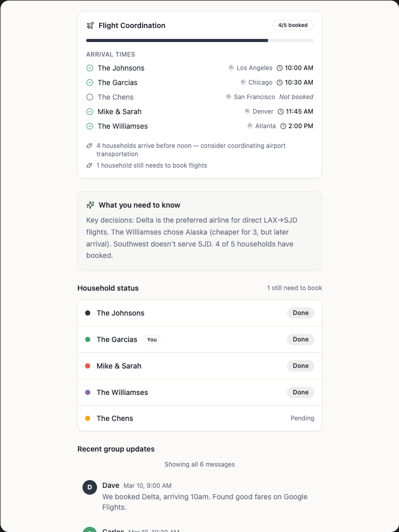Click the flight booking progress bar
Viewport: 399px width, 532px height.
click(200, 40)
